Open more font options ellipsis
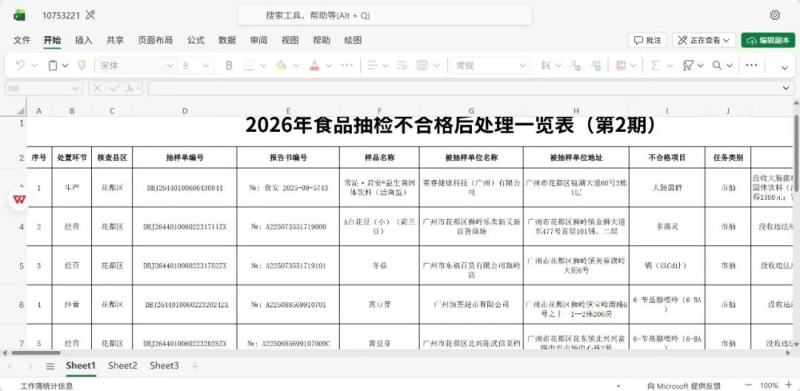Viewport: 800px width, 391px height. point(347,65)
